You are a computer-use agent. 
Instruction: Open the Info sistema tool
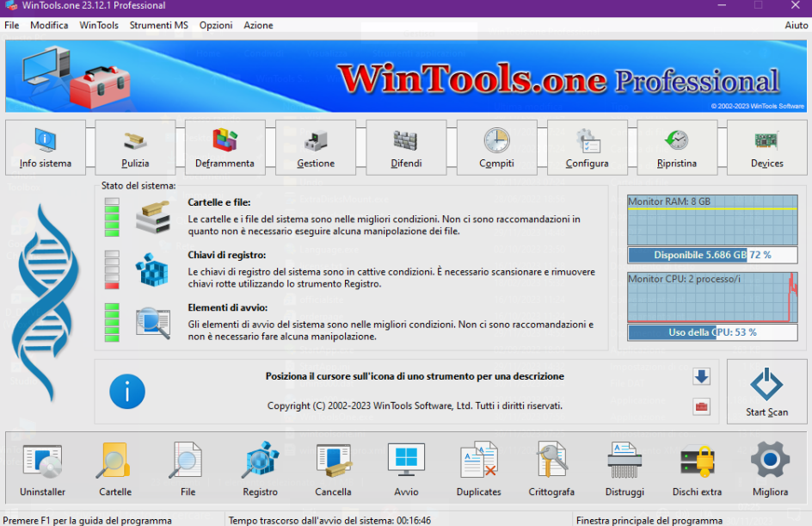point(46,148)
